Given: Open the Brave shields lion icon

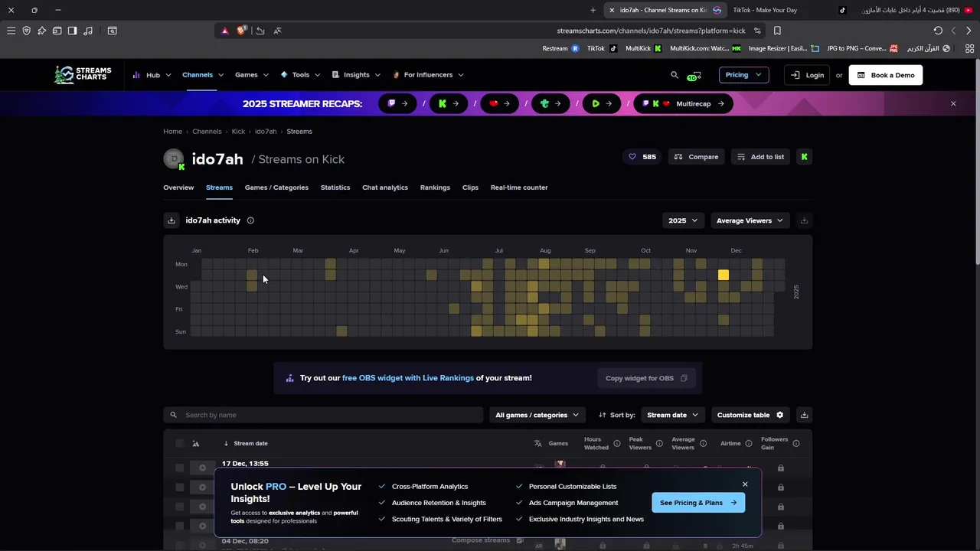Looking at the screenshot, I should coord(242,31).
